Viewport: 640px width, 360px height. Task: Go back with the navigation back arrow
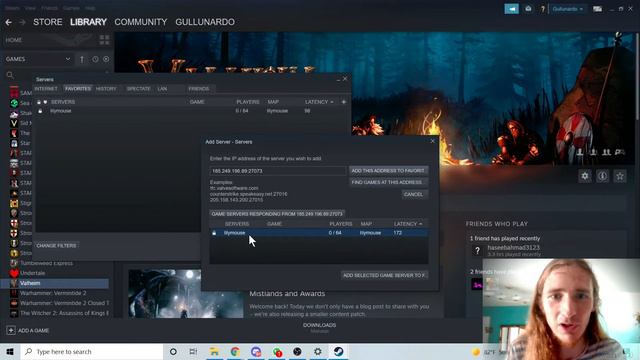tap(9, 22)
